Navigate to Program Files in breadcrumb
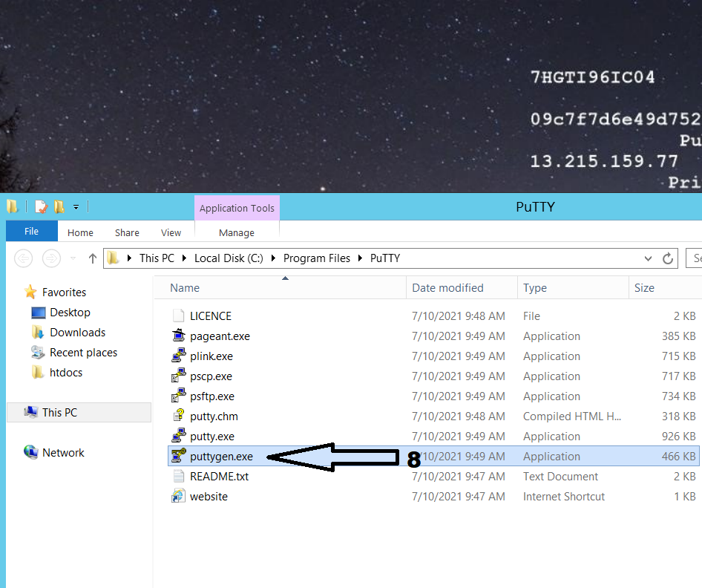 click(x=317, y=258)
